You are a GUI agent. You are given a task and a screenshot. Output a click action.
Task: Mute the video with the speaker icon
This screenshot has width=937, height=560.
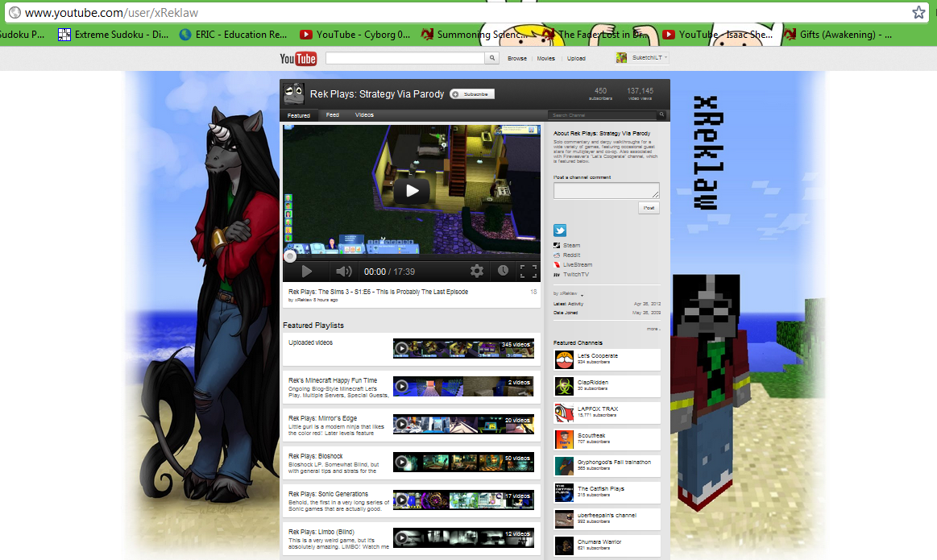click(x=343, y=272)
